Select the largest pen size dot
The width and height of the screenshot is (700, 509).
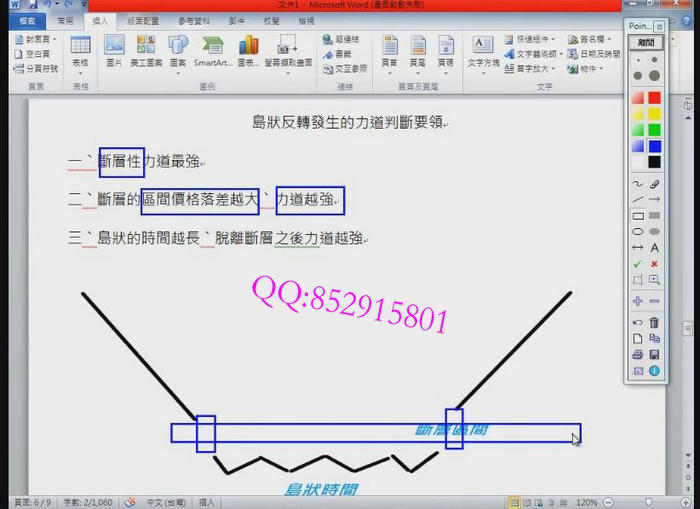654,76
